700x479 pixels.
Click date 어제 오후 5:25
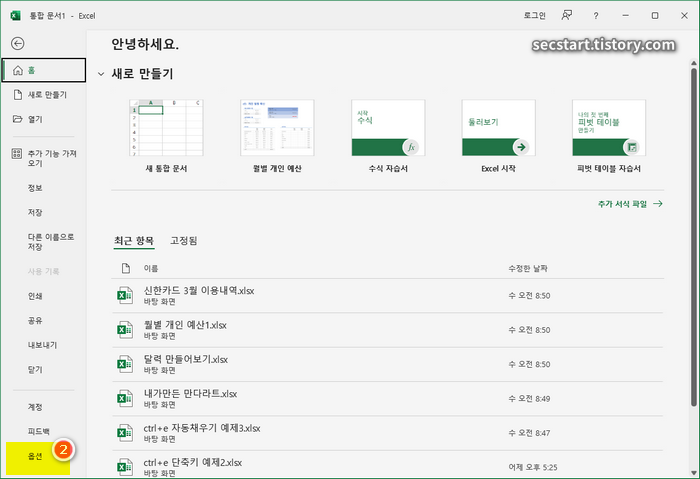point(533,467)
